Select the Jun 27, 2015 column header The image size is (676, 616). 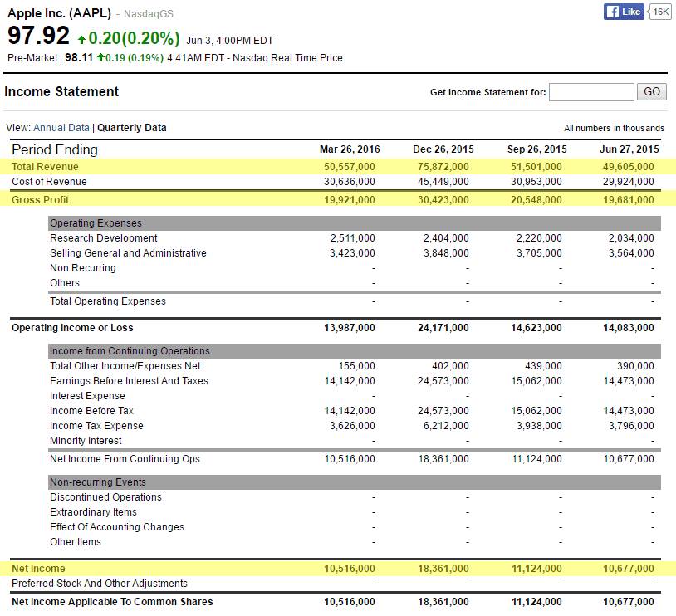629,149
